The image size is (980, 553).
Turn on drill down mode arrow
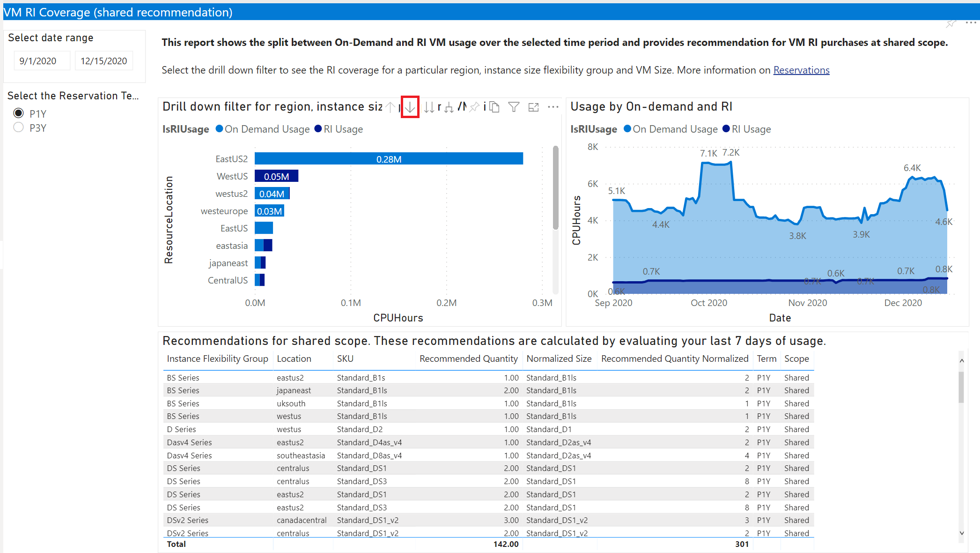coord(410,107)
